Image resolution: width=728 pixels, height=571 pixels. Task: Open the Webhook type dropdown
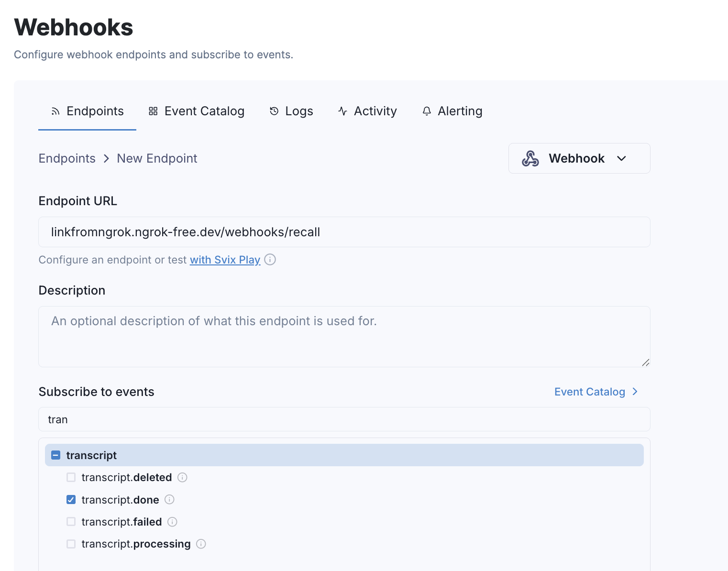tap(579, 158)
